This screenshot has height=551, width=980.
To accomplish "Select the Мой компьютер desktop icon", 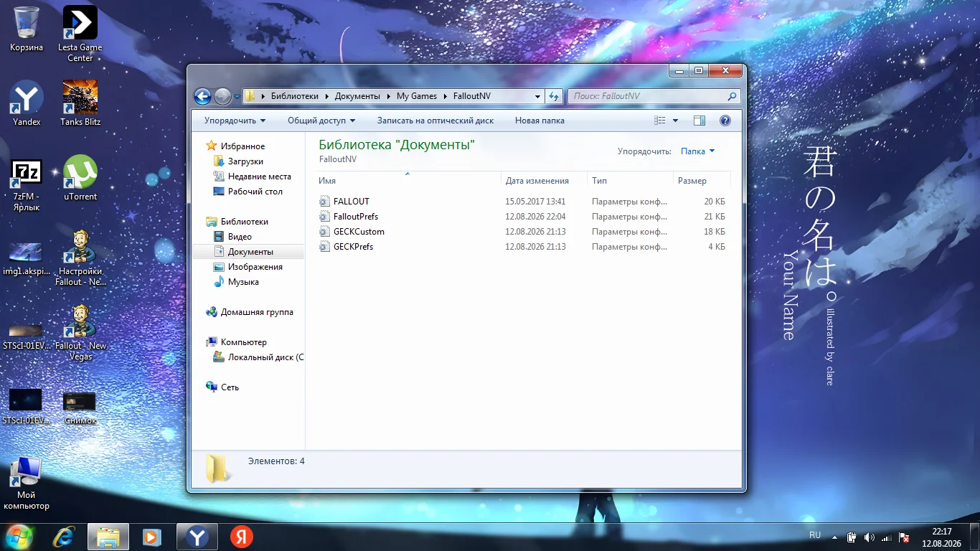I will (27, 482).
